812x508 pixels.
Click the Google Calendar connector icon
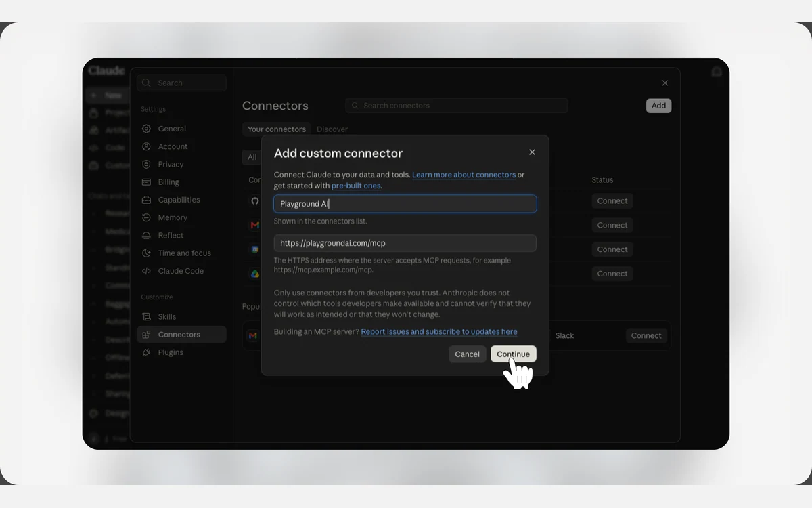pyautogui.click(x=255, y=249)
